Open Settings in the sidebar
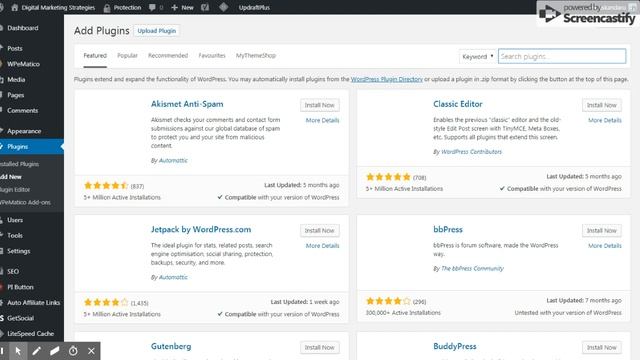This screenshot has width=640, height=360. 18,251
